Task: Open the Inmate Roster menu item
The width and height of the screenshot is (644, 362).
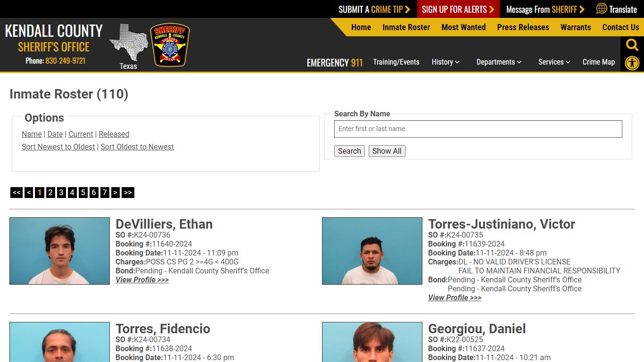Action: point(406,27)
